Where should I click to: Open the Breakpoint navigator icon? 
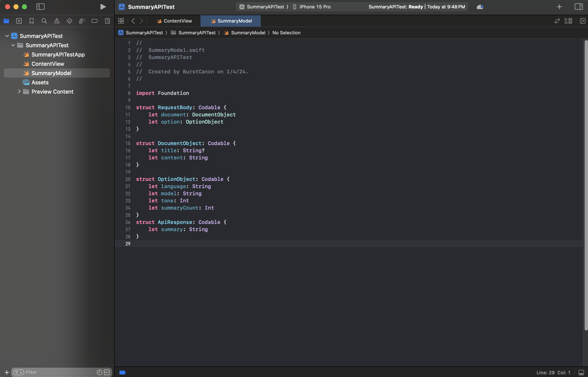coord(95,21)
